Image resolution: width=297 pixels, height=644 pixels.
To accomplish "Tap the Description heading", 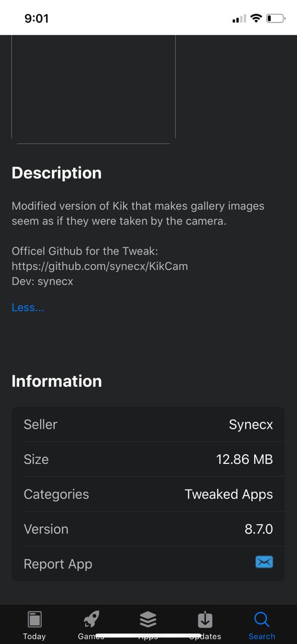I will tap(56, 173).
